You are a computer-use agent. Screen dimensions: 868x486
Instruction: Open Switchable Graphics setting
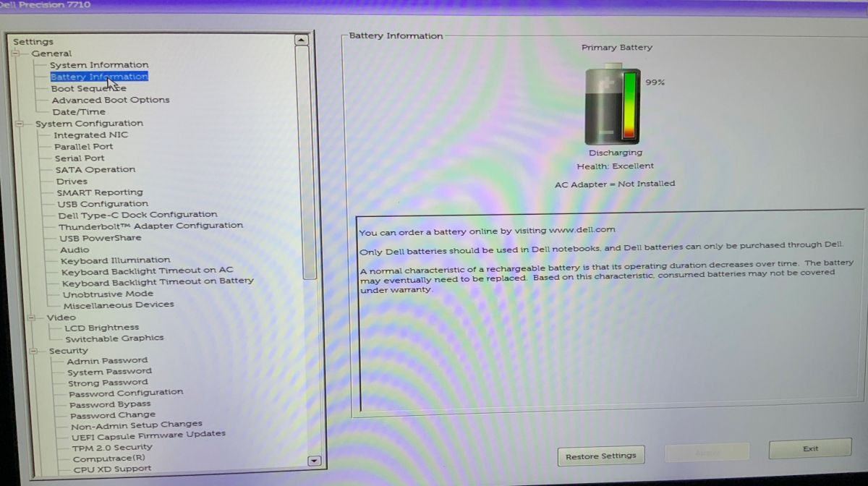tap(114, 338)
